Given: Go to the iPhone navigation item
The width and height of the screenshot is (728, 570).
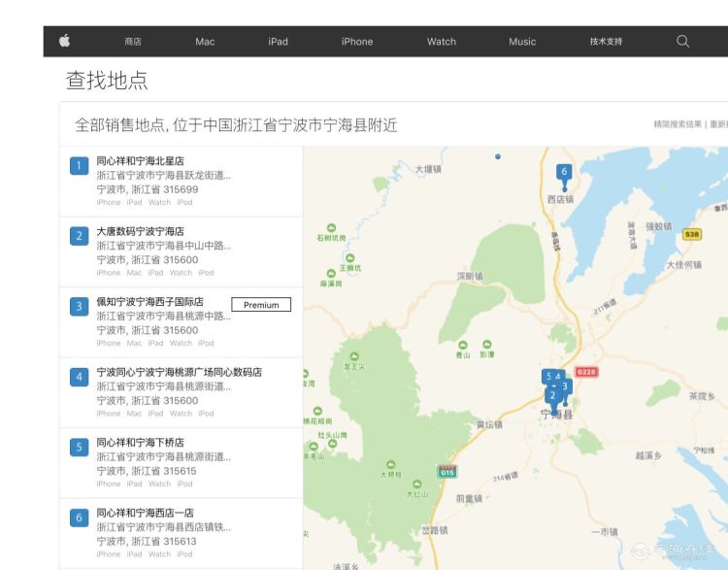Looking at the screenshot, I should tap(357, 42).
